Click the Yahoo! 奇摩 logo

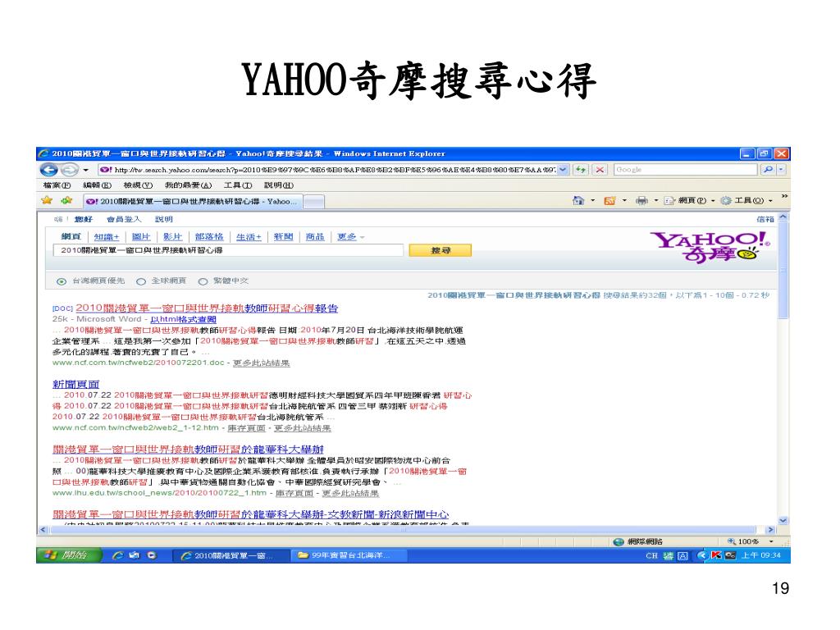[710, 247]
